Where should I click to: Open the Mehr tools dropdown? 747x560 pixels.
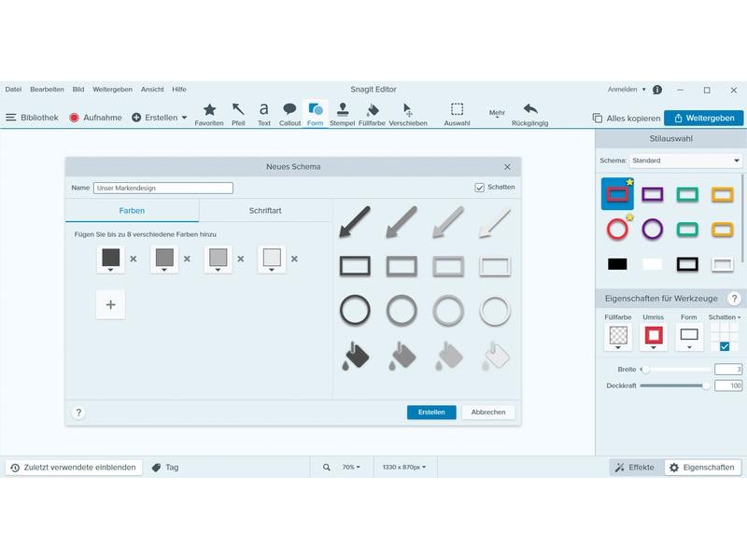[497, 114]
